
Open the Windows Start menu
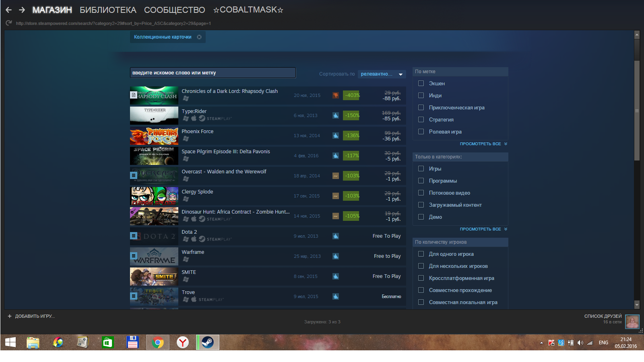pos(10,342)
